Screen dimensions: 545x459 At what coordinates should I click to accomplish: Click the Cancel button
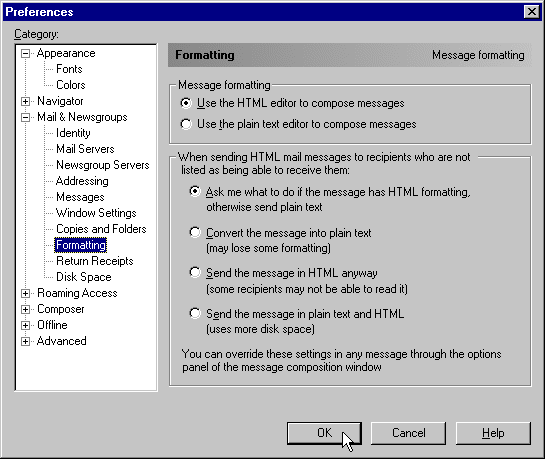point(408,433)
